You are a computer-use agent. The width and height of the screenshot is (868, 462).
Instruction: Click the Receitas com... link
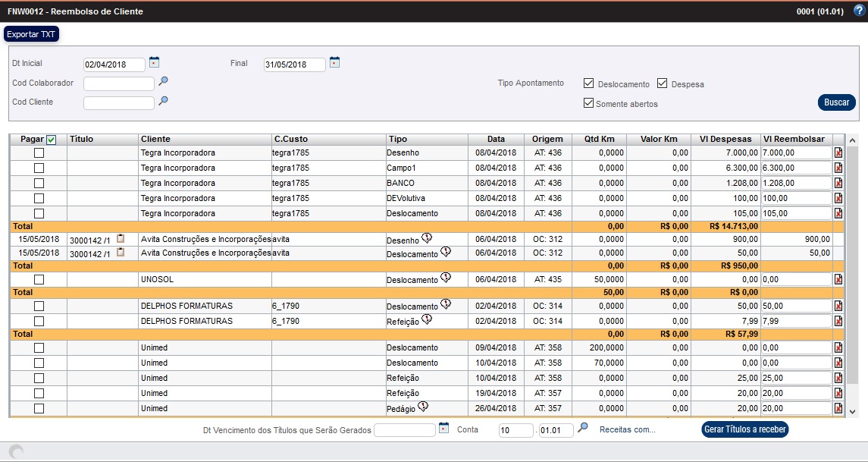pos(627,429)
